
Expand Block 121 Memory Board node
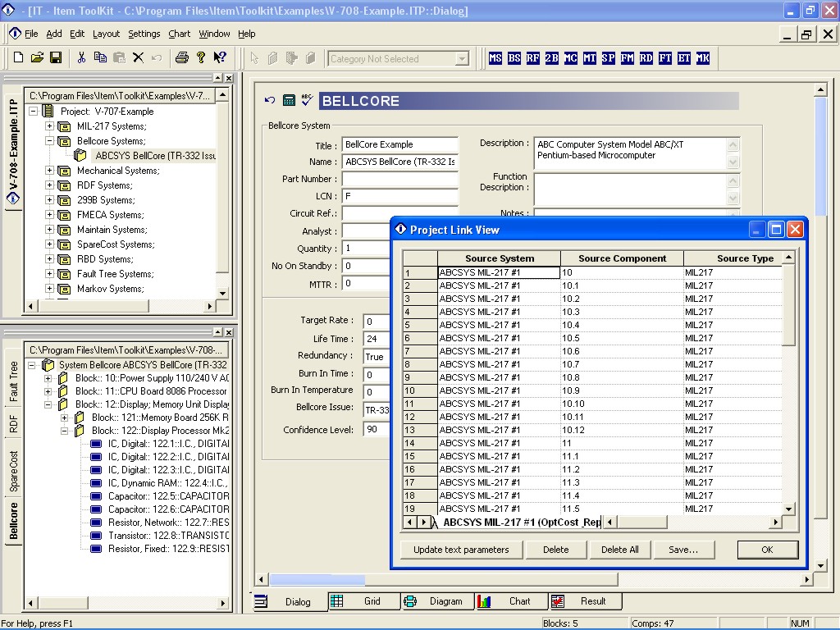coord(64,418)
